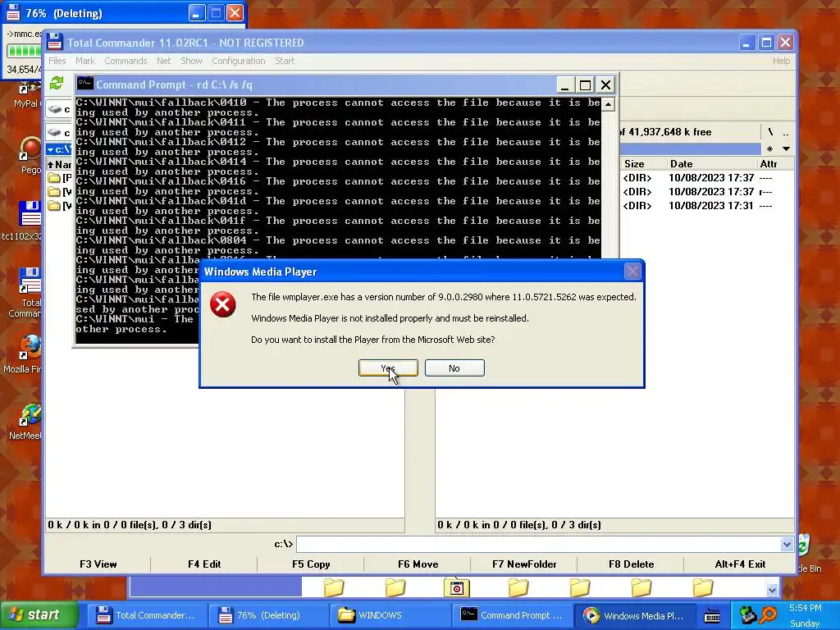Click the command line input field

[x=538, y=545]
